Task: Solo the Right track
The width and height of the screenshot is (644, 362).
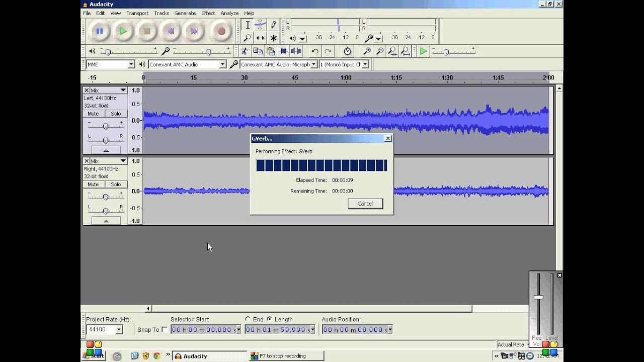Action: coord(116,185)
